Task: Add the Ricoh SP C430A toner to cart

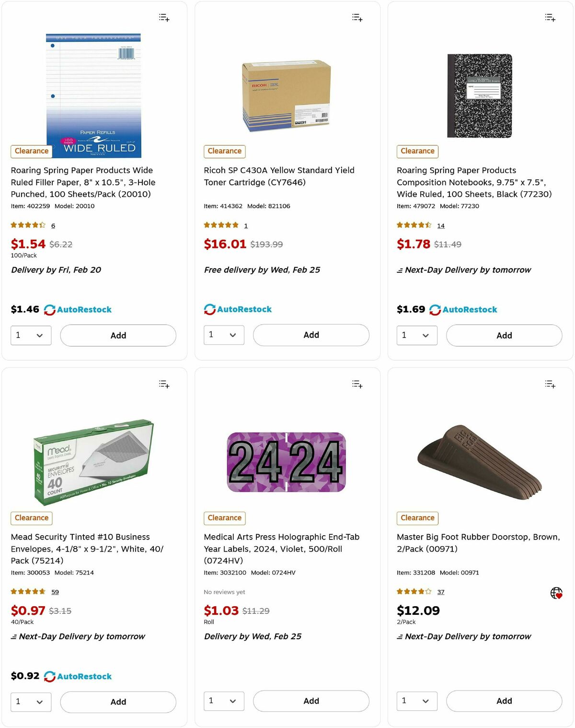Action: tap(310, 335)
